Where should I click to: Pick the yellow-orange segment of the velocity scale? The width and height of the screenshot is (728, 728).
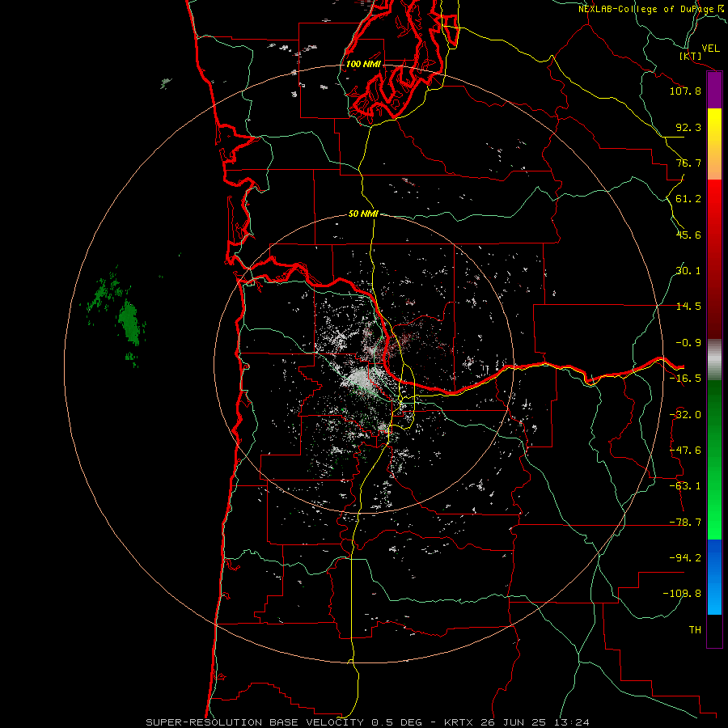(x=714, y=144)
